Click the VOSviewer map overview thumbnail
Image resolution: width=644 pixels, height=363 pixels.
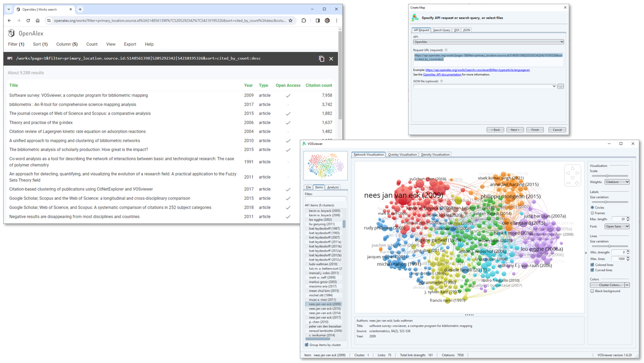pyautogui.click(x=325, y=166)
